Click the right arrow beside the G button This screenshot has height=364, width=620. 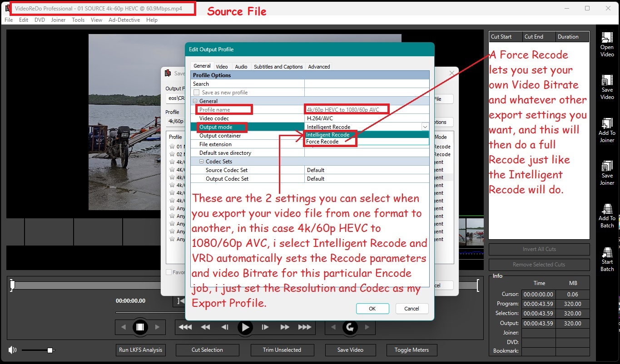click(367, 327)
